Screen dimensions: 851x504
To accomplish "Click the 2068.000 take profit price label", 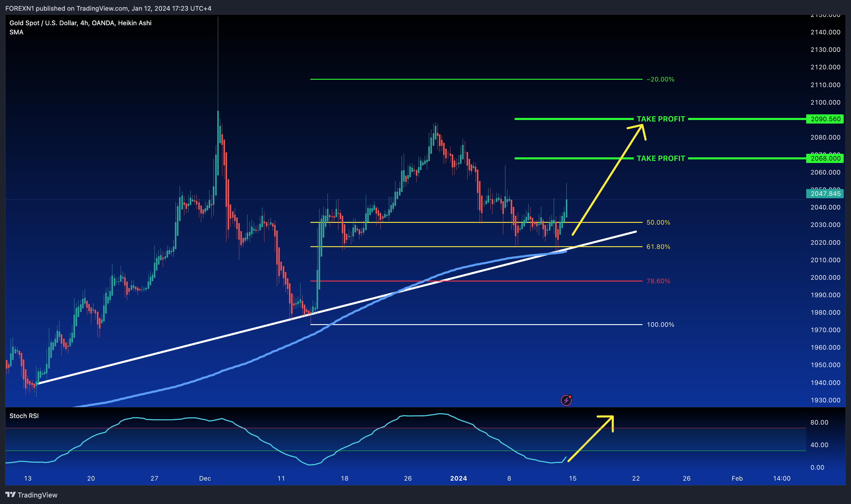I will pos(825,158).
